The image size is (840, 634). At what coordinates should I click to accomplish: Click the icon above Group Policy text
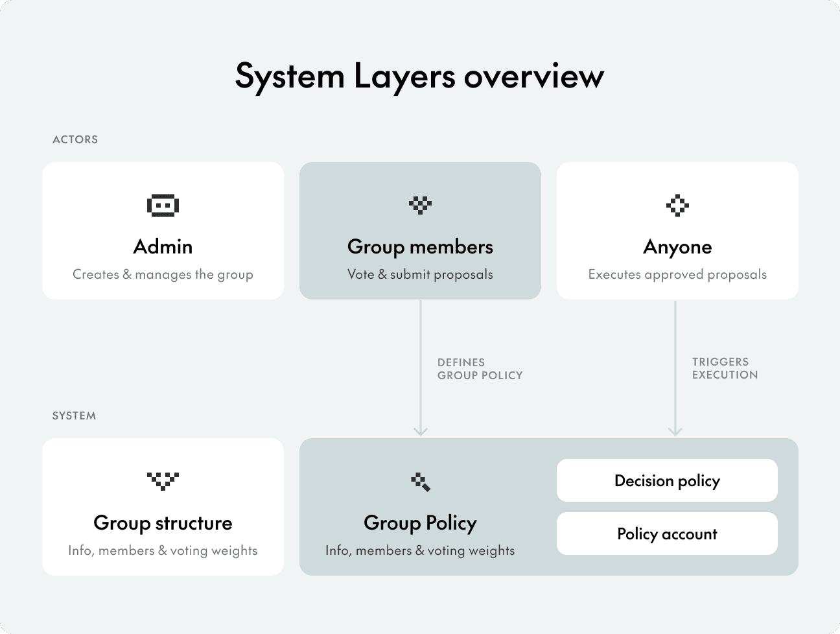pos(420,480)
